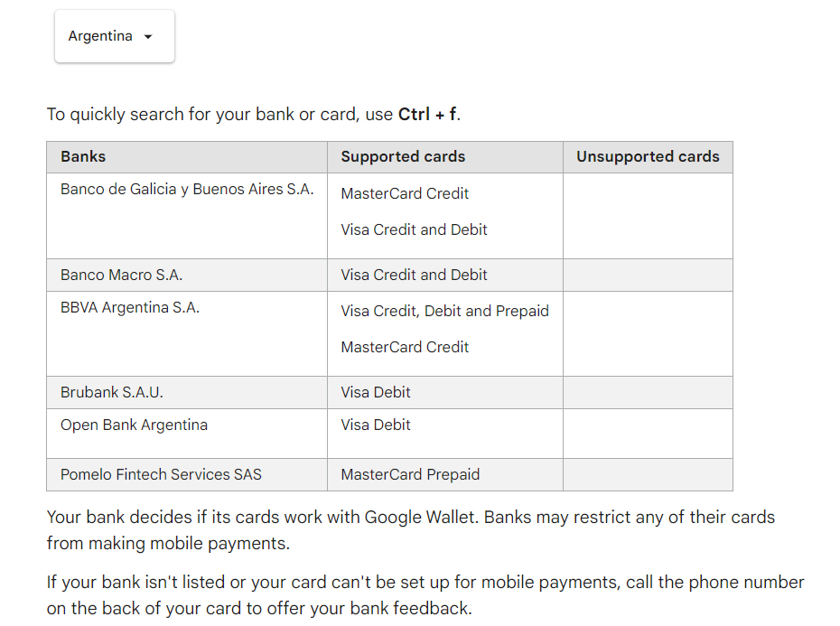The height and width of the screenshot is (626, 840).
Task: Click the bank feedback paragraph at the bottom
Action: (425, 595)
